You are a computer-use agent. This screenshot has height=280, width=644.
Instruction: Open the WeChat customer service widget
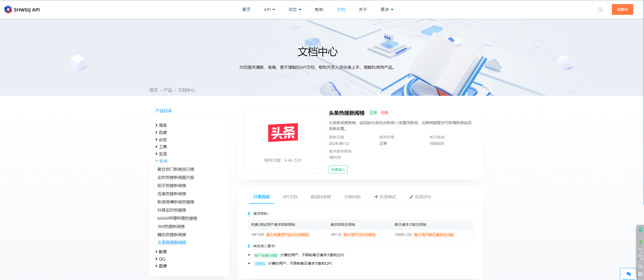[628, 274]
